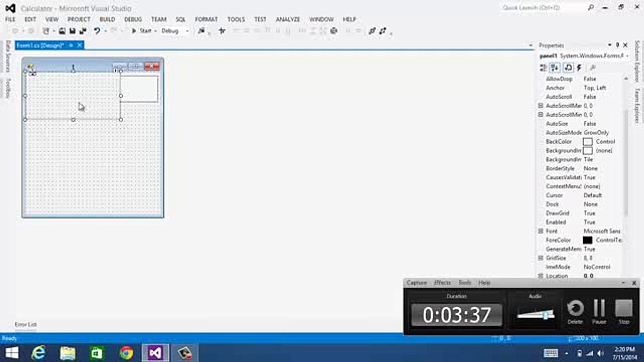Screen dimensions: 644x362
Task: Open the BUILD menu
Action: [x=107, y=19]
